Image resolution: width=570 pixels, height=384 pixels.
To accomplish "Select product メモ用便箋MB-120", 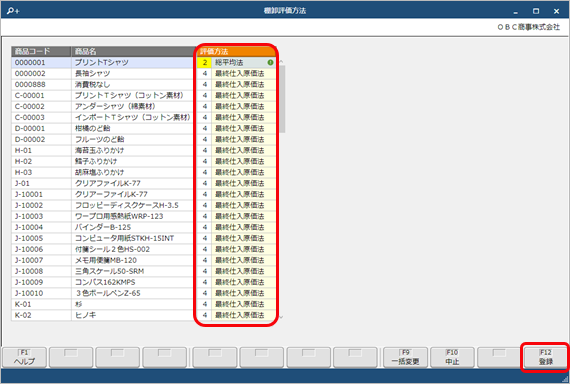I will [x=106, y=260].
